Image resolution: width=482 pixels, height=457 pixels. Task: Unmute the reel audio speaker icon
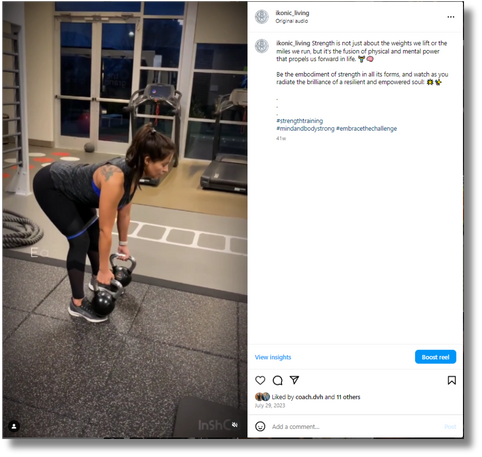pos(235,425)
